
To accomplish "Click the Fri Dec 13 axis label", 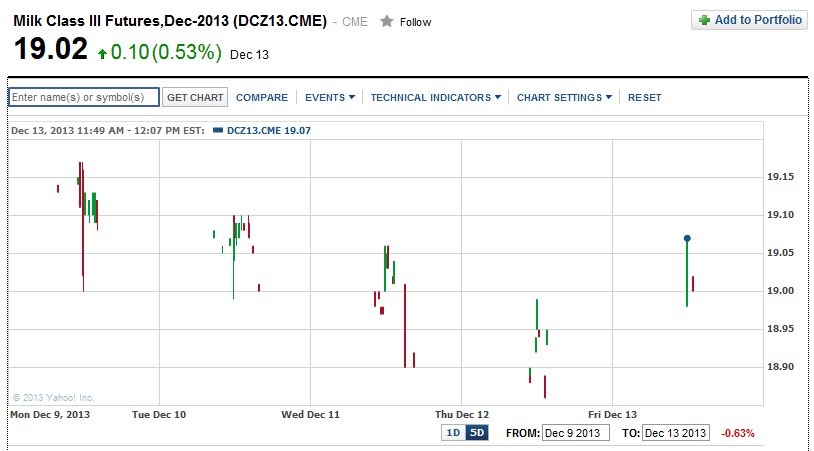I will tap(612, 415).
